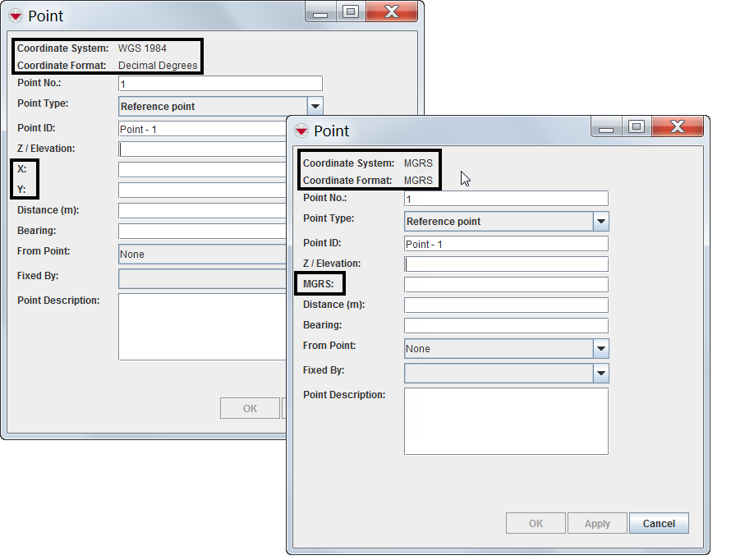Viewport: 731px width, 560px height.
Task: Expand From Point dropdown in the MGRS dialog
Action: [x=601, y=349]
